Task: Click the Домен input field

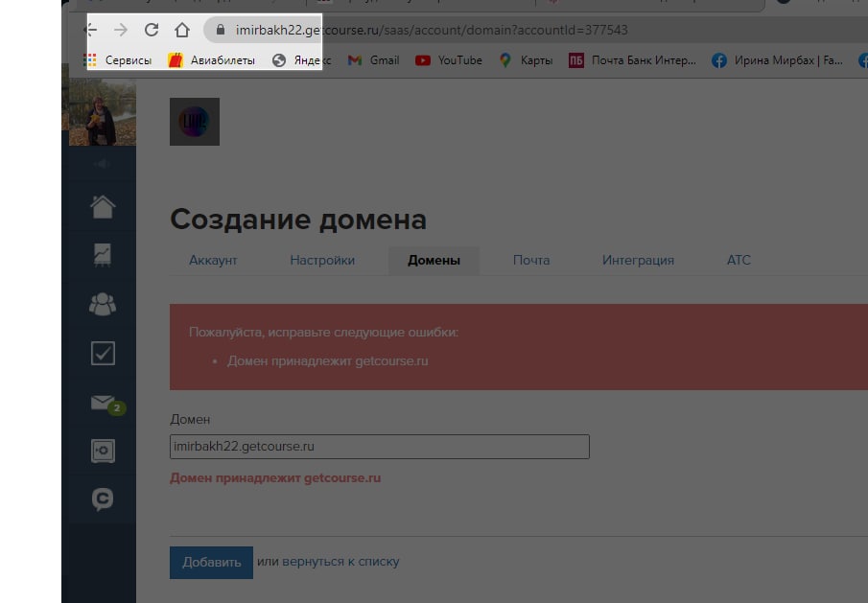Action: click(380, 447)
